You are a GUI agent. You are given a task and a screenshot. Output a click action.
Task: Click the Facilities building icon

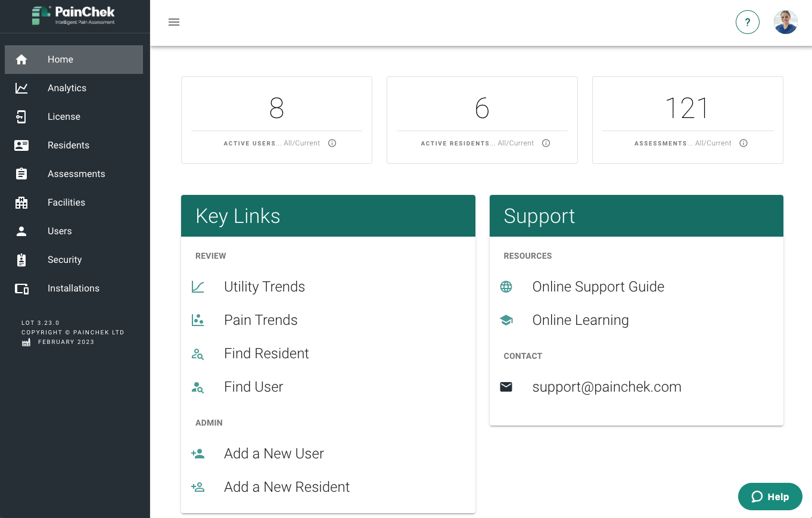pyautogui.click(x=21, y=203)
